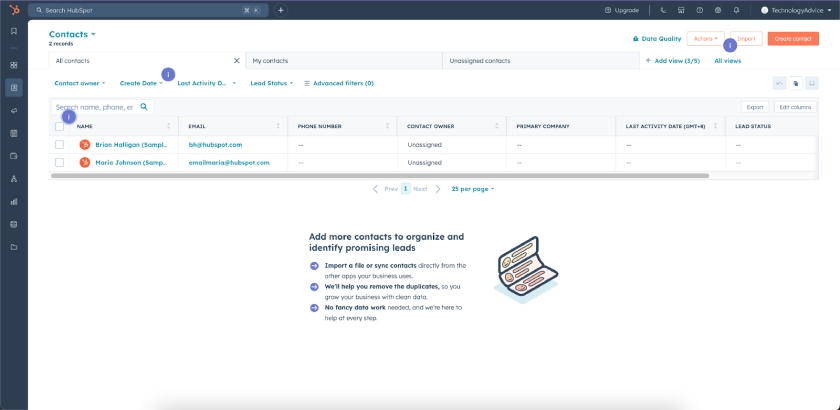Image resolution: width=840 pixels, height=410 pixels.
Task: Open the calling phone icon
Action: point(663,10)
